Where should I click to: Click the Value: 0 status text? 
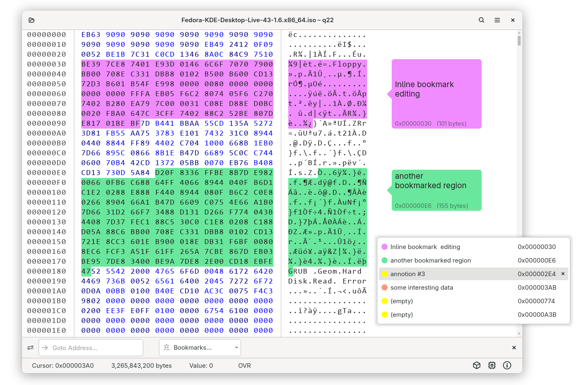201,366
